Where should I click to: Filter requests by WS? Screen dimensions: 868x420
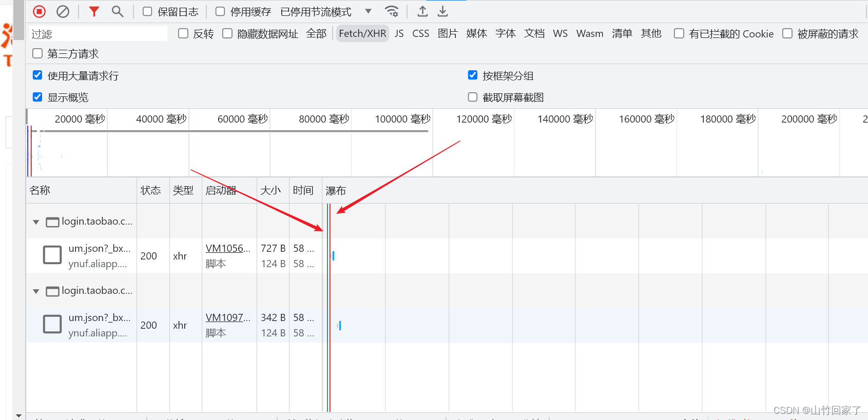click(x=561, y=33)
